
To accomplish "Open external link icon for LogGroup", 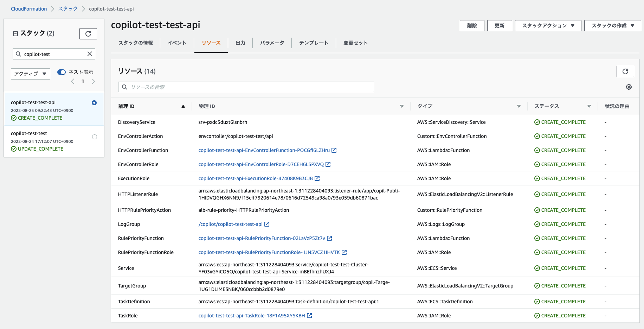I will click(x=267, y=224).
